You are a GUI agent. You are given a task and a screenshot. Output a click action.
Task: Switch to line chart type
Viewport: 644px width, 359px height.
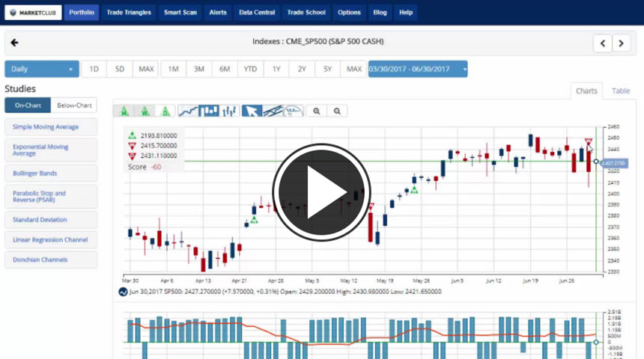click(x=189, y=111)
